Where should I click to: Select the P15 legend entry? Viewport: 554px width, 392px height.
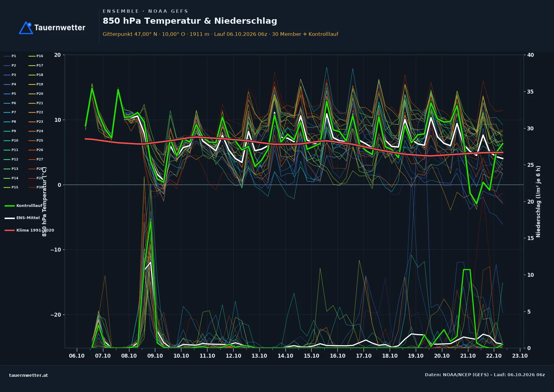pos(11,187)
